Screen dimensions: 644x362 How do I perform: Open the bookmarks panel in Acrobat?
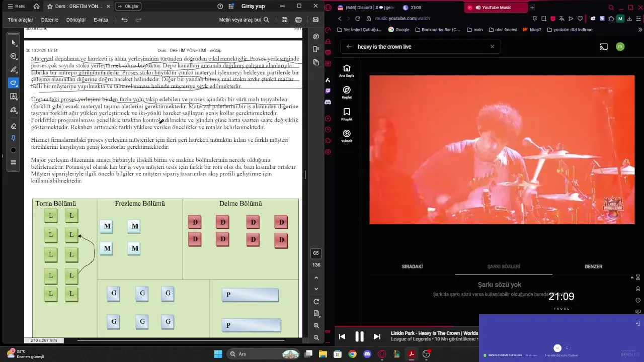coord(316,49)
